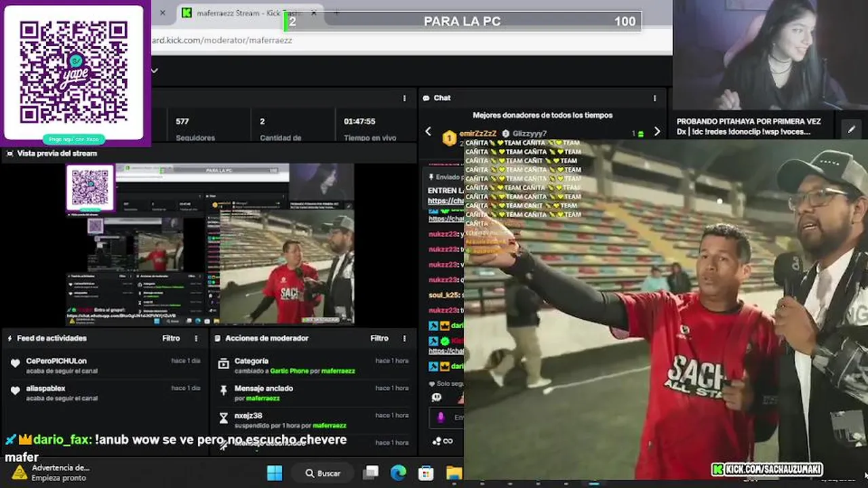The height and width of the screenshot is (488, 868).
Task: Close the leftmost browser tab
Action: coord(162,13)
